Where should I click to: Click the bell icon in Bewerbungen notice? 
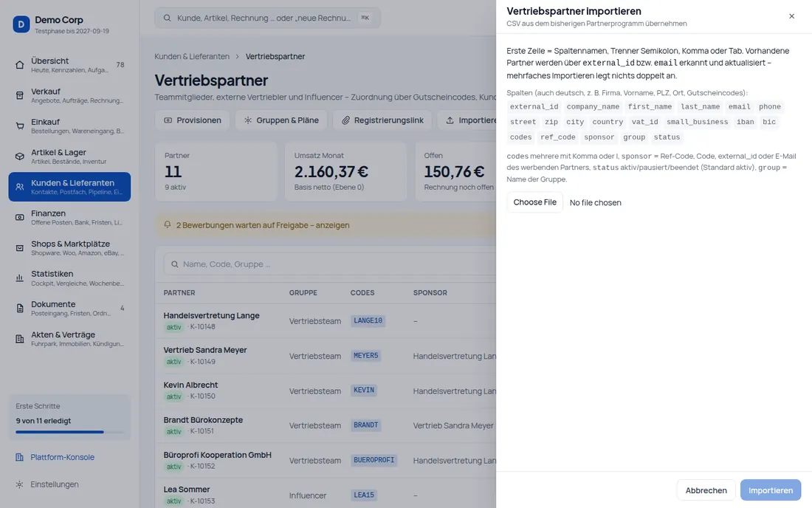click(168, 225)
